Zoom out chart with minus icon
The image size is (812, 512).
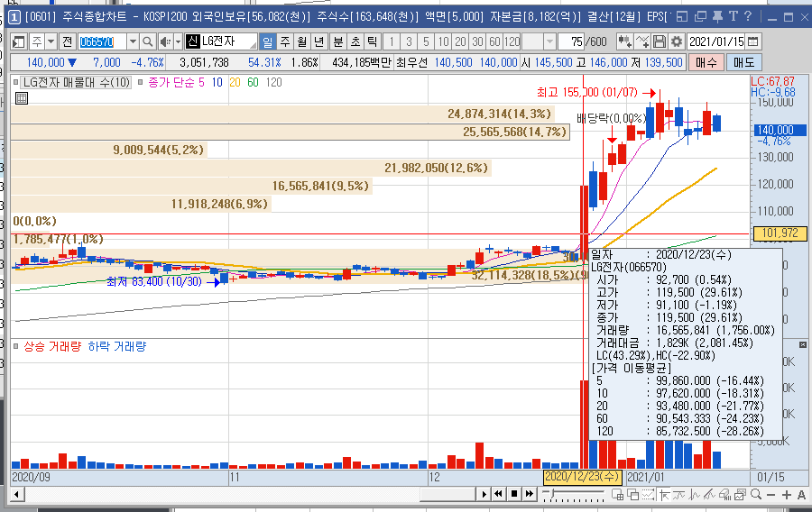(x=771, y=495)
